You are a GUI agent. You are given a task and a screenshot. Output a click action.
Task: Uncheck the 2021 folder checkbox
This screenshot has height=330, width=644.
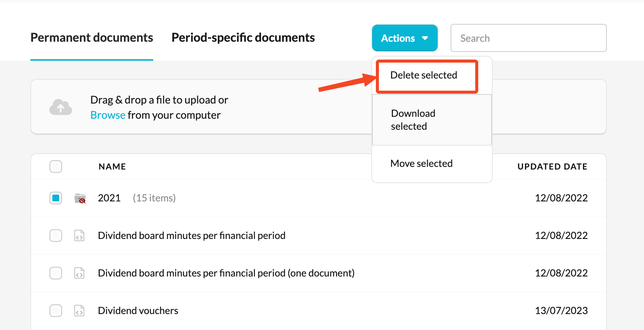(x=56, y=198)
